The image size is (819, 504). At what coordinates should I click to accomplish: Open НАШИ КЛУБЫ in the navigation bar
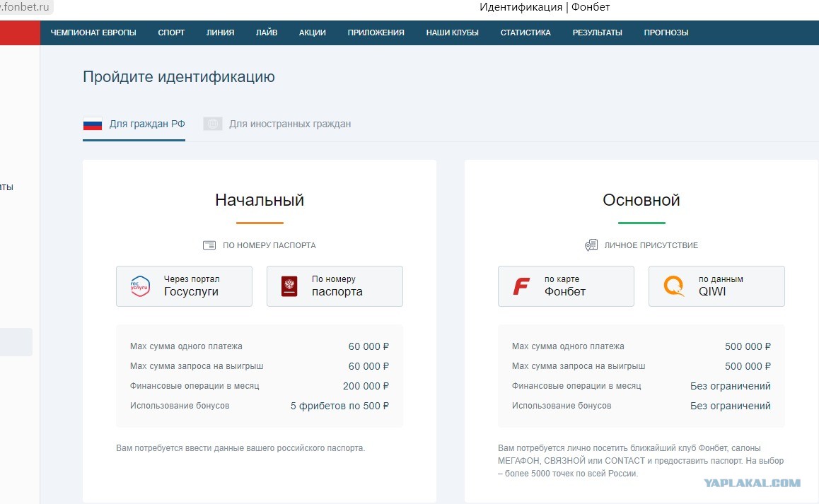[453, 33]
